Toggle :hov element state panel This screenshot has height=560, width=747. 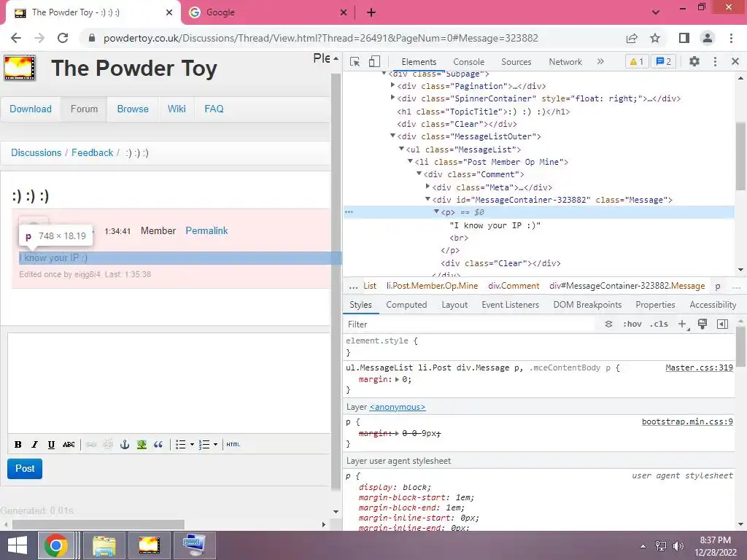632,324
